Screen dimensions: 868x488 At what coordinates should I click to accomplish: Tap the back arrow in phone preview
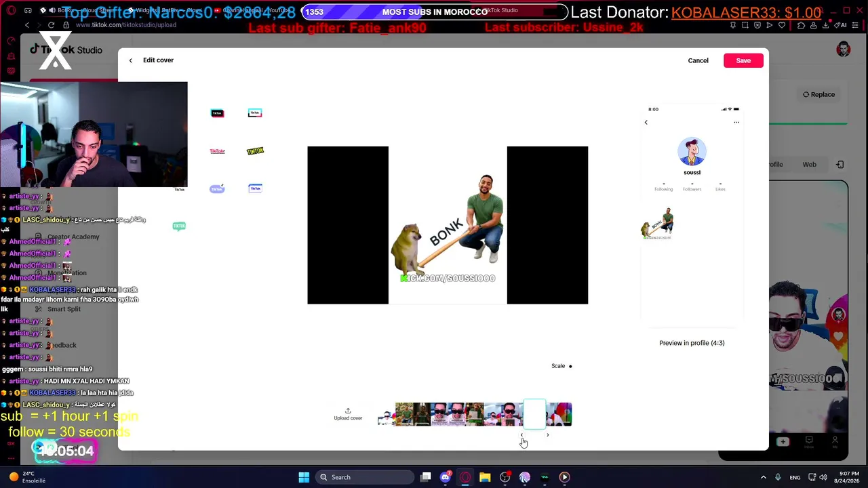point(646,123)
